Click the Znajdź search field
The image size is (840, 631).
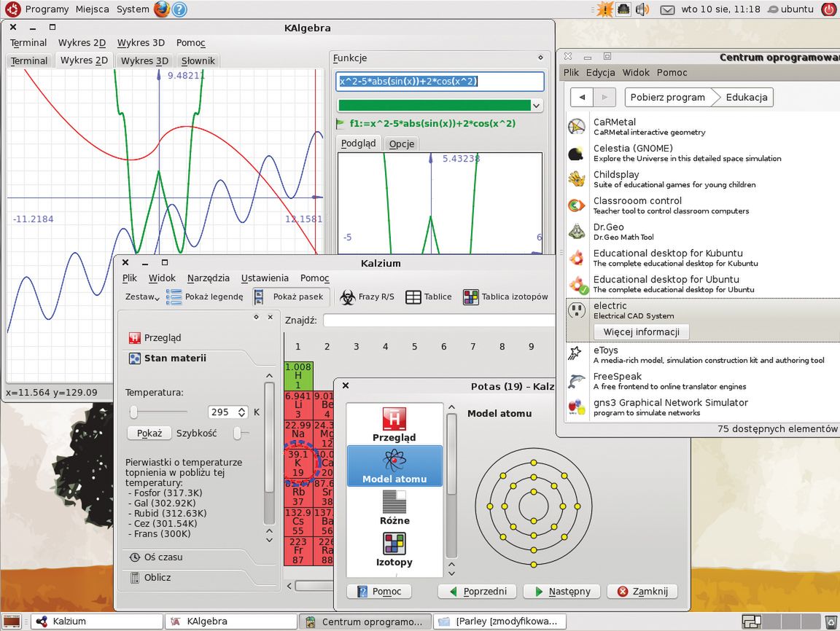[x=439, y=320]
